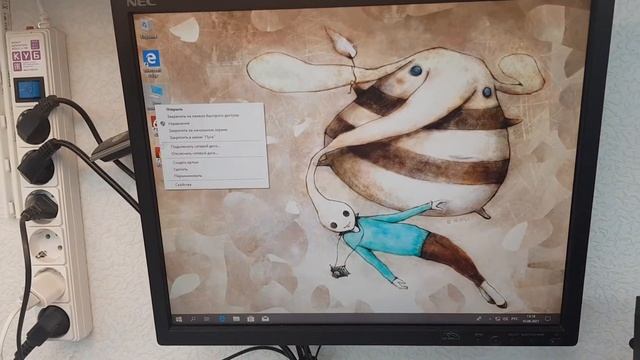Open the Mail app from the taskbar

click(x=265, y=319)
